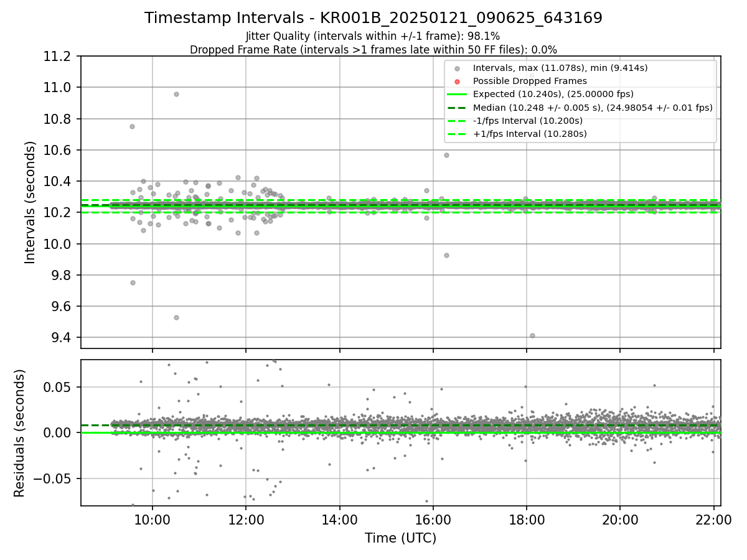This screenshot has width=747, height=560.
Task: Click legend entry '+1/fps Interval (10.280s)'
Action: pyautogui.click(x=530, y=134)
